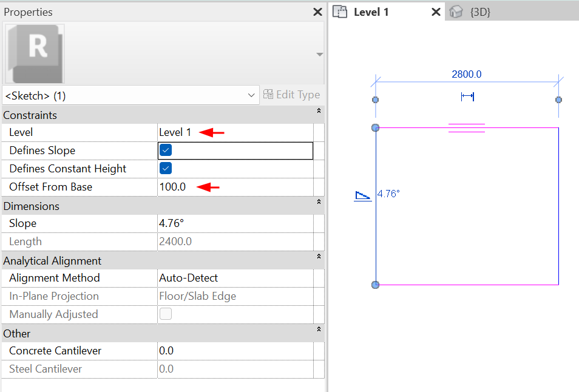Switch to the {3D} view tab

[481, 12]
